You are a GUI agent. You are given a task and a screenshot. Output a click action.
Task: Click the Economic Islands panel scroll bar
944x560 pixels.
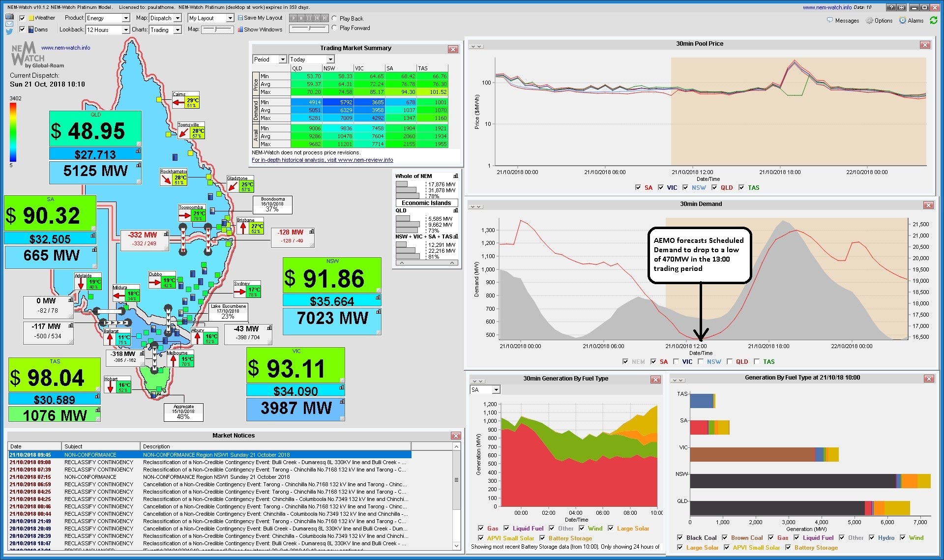click(x=427, y=263)
